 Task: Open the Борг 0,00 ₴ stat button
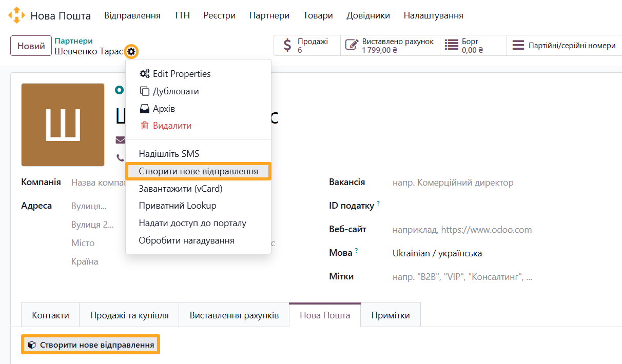coord(474,46)
